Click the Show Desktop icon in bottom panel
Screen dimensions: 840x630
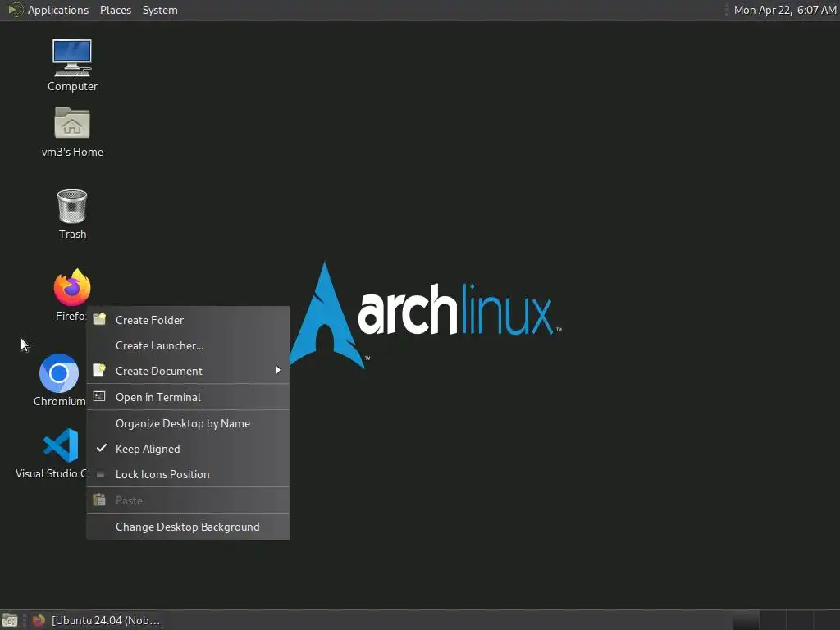click(10, 620)
